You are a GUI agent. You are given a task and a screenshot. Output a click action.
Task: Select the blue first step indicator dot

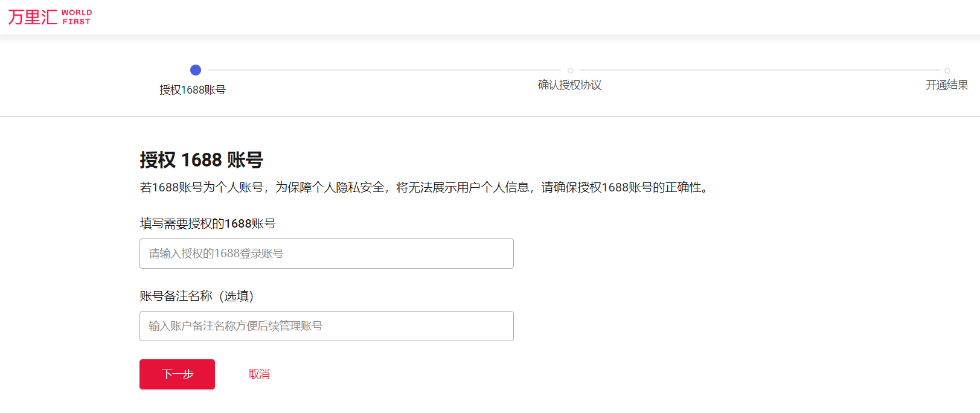tap(195, 70)
